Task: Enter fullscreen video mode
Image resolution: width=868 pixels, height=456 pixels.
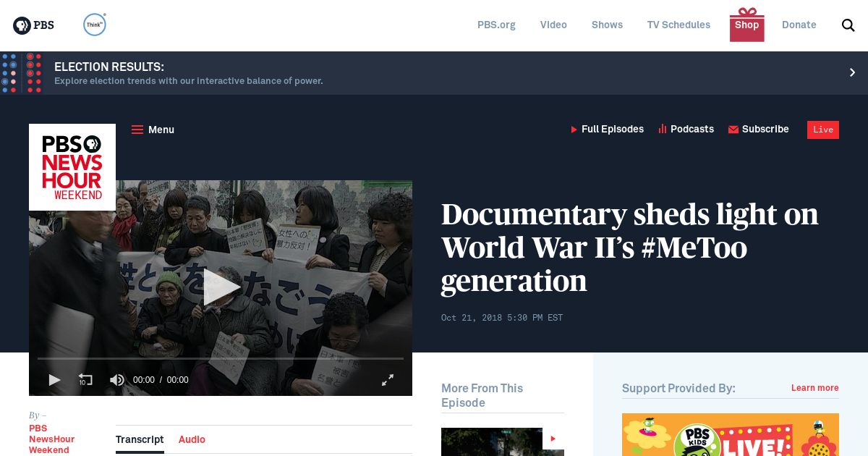Action: tap(388, 380)
